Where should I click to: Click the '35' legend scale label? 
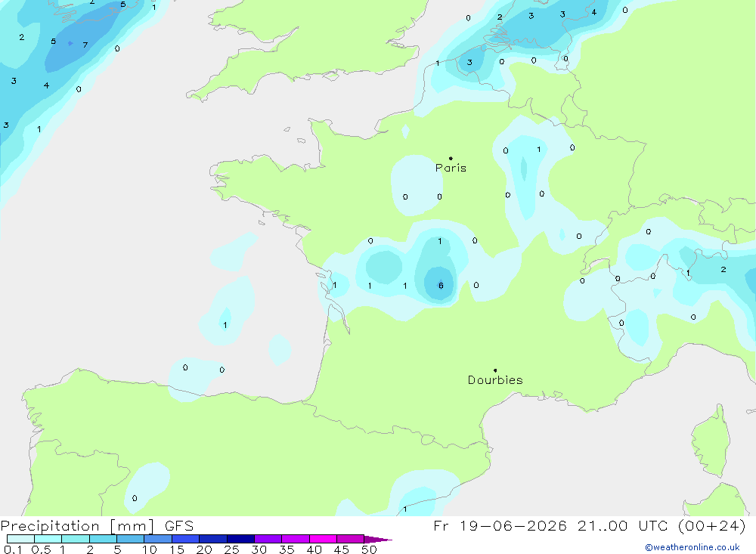287,549
